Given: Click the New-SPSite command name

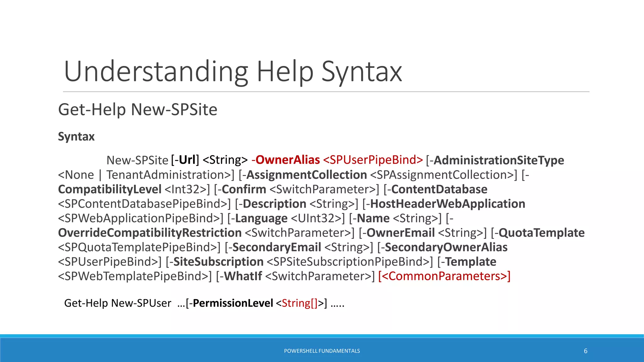Looking at the screenshot, I should click(x=137, y=160).
